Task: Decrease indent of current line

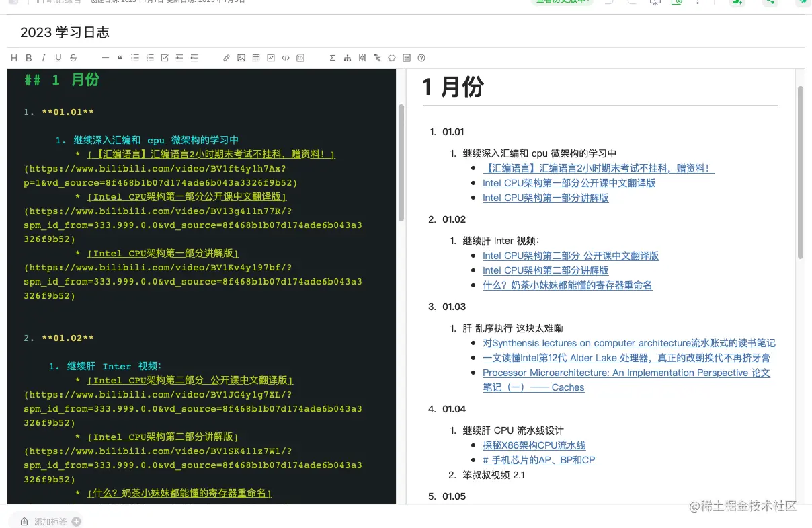Action: point(194,58)
